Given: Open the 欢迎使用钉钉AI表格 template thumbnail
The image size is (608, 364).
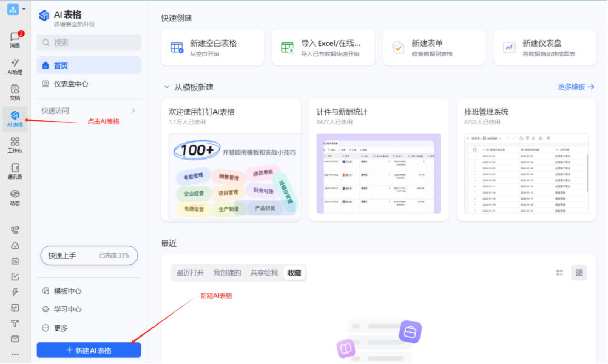Looking at the screenshot, I should (x=235, y=177).
